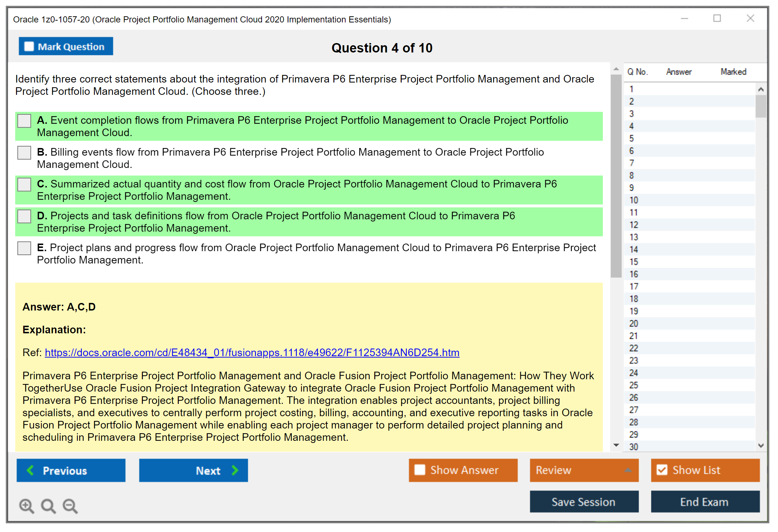Select question 22 in the list
This screenshot has height=532, width=778.
(634, 348)
